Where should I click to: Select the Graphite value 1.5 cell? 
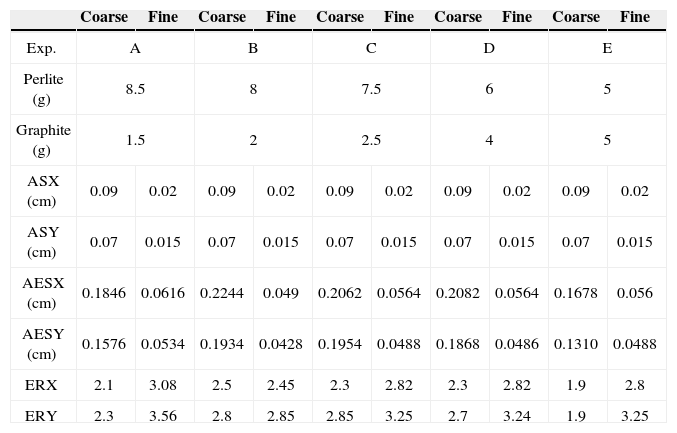(x=135, y=140)
